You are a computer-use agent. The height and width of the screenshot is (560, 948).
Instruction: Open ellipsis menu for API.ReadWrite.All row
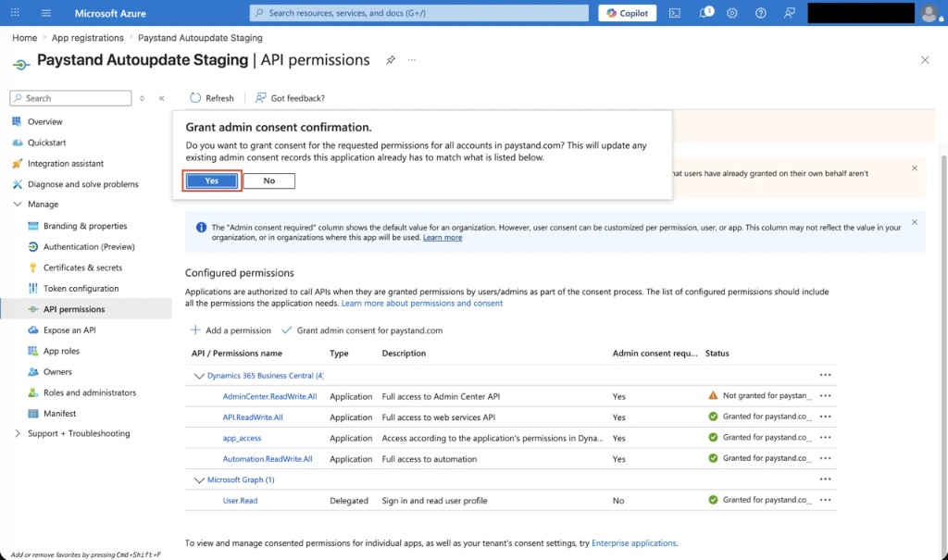pyautogui.click(x=825, y=417)
